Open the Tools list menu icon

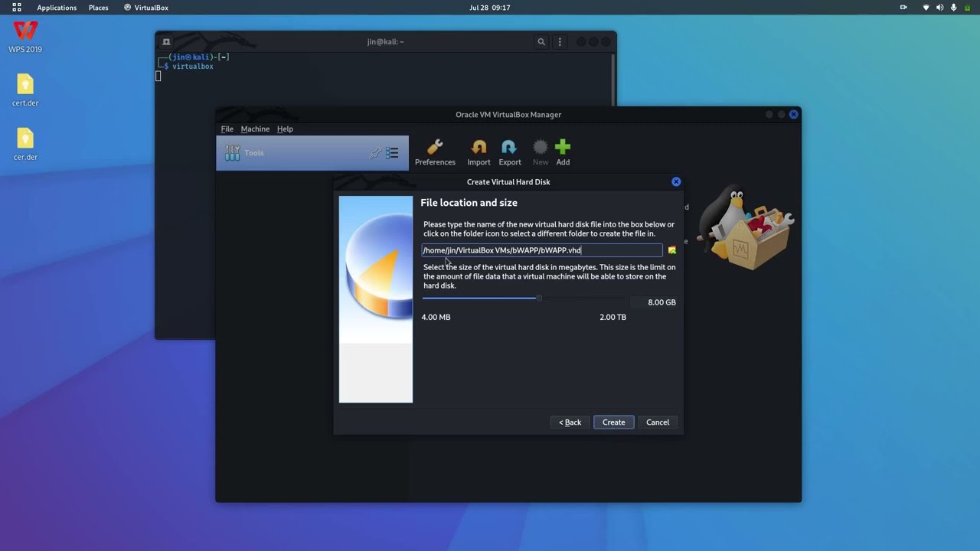(x=392, y=153)
